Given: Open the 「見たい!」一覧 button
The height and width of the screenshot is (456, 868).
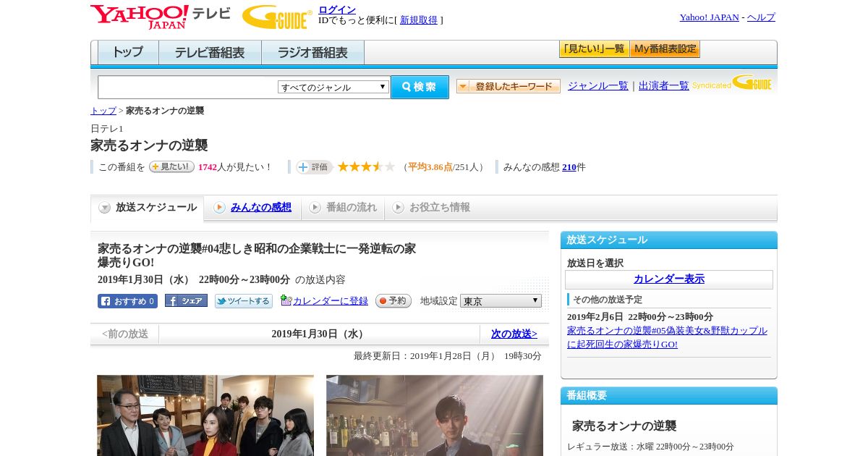Looking at the screenshot, I should (x=594, y=49).
